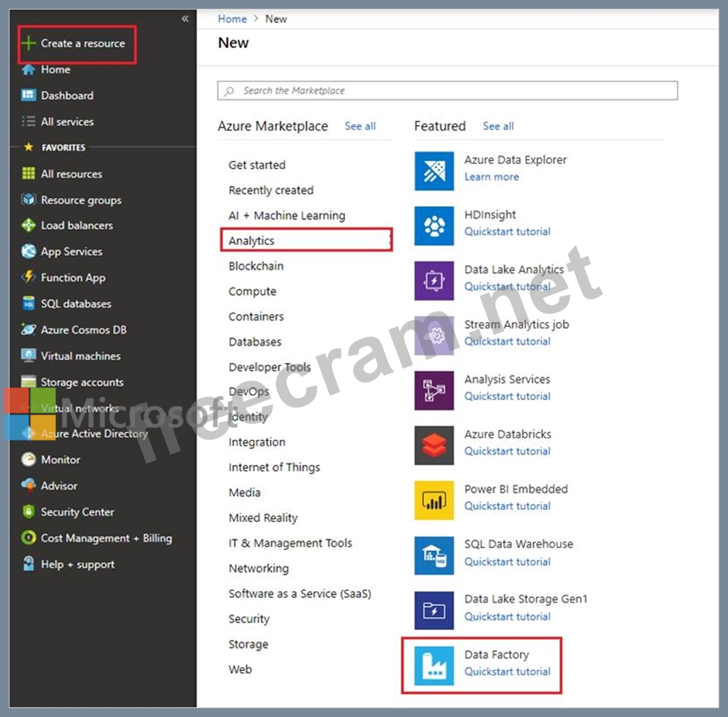Viewport: 728px width, 717px height.
Task: Select the Networking category
Action: (259, 568)
